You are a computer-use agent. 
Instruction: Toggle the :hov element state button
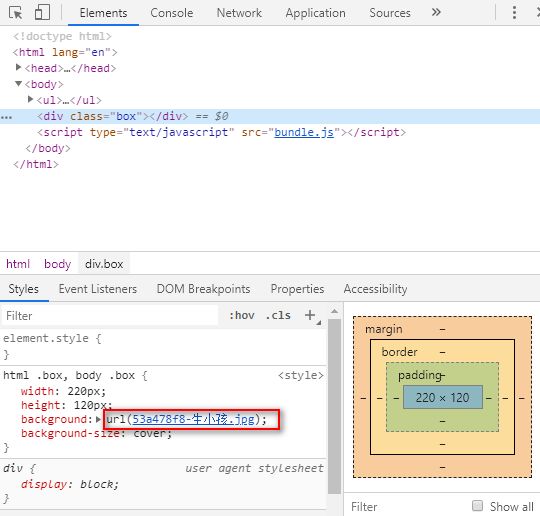tap(242, 315)
